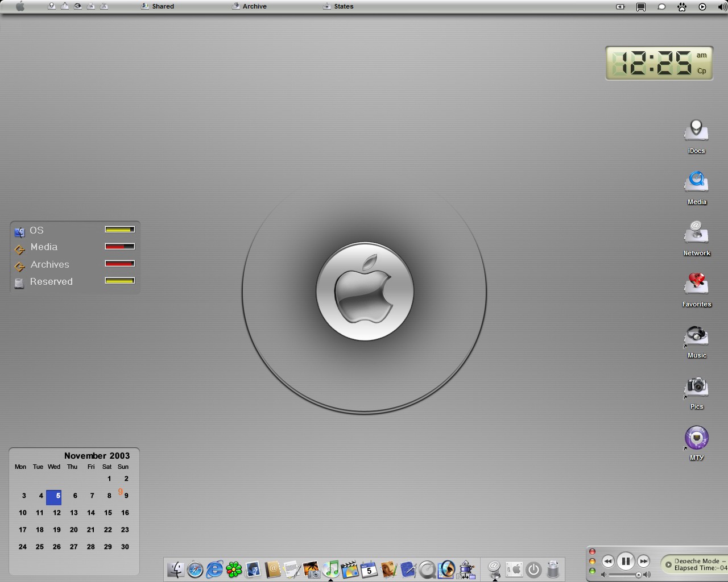This screenshot has width=728, height=582.
Task: Zoom iTunes player with green button
Action: (592, 571)
